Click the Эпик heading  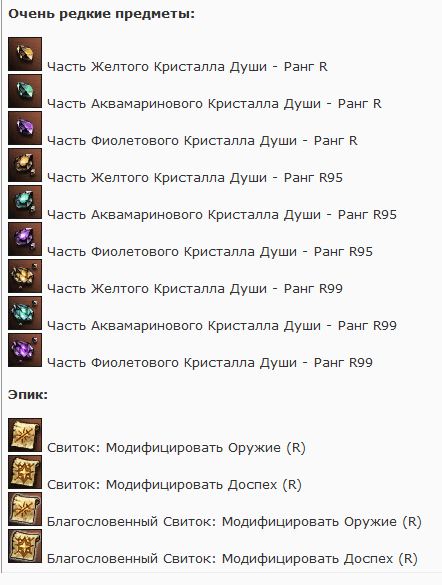pos(28,395)
